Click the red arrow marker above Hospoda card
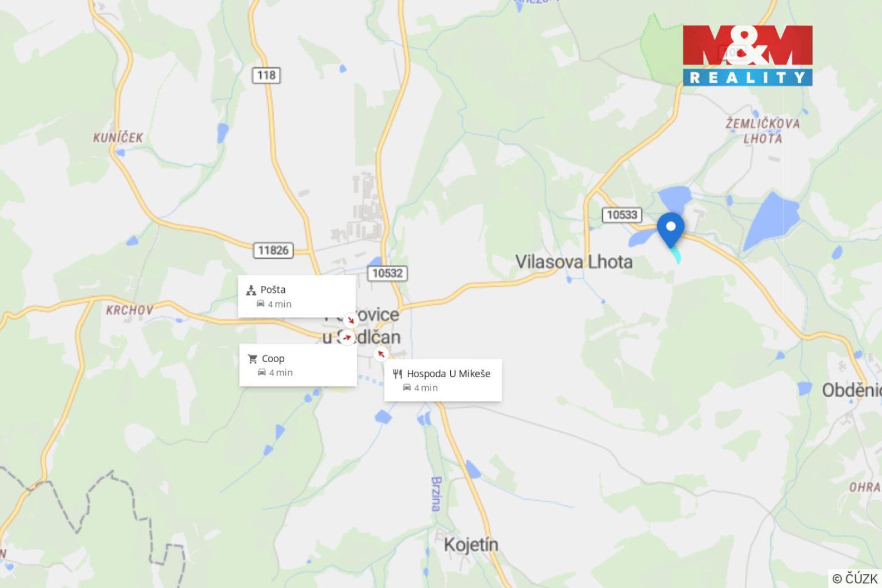The height and width of the screenshot is (588, 882). 381,354
